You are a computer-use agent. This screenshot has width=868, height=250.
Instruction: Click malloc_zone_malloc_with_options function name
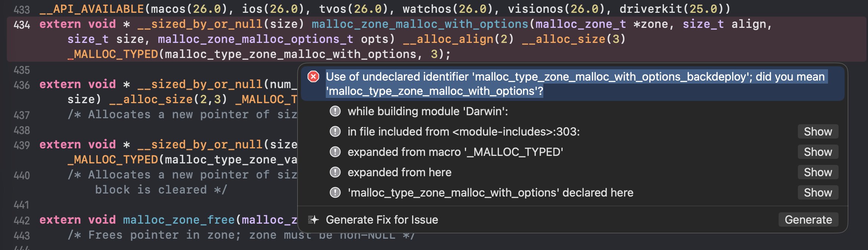coord(420,24)
